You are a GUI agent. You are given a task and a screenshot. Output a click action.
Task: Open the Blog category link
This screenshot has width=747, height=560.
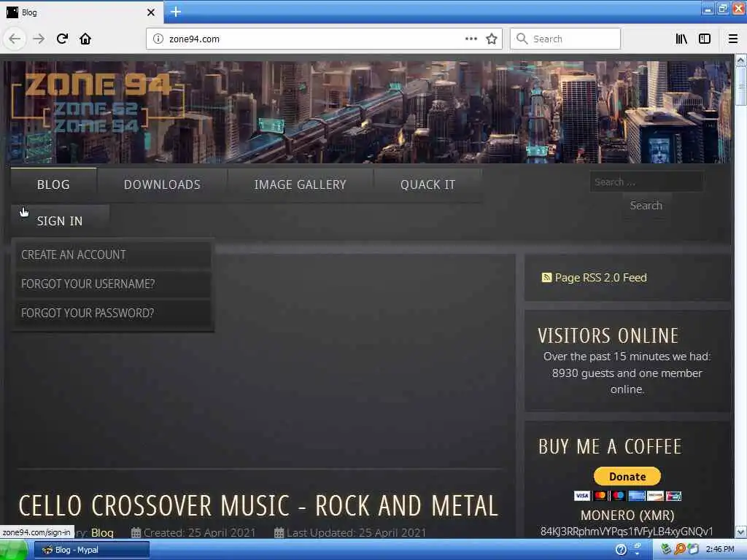(102, 532)
